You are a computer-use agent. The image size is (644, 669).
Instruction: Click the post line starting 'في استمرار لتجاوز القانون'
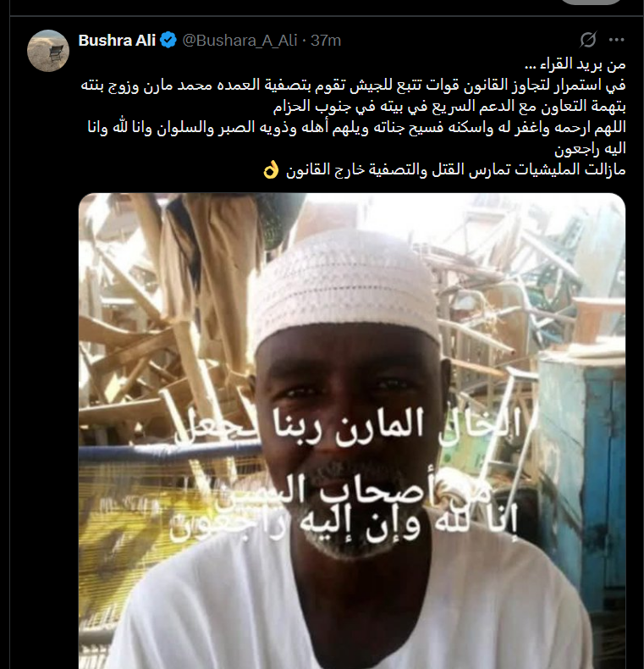(x=353, y=85)
